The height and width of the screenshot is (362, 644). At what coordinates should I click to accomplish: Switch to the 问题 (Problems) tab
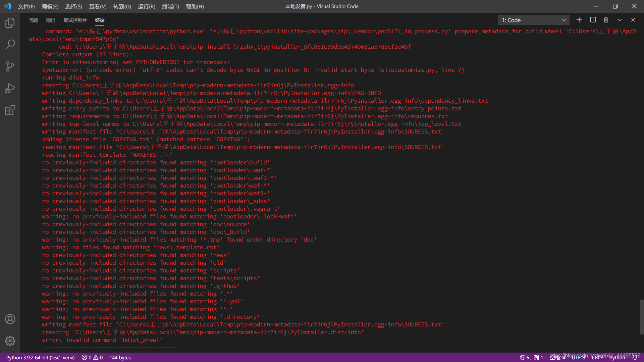click(x=33, y=20)
